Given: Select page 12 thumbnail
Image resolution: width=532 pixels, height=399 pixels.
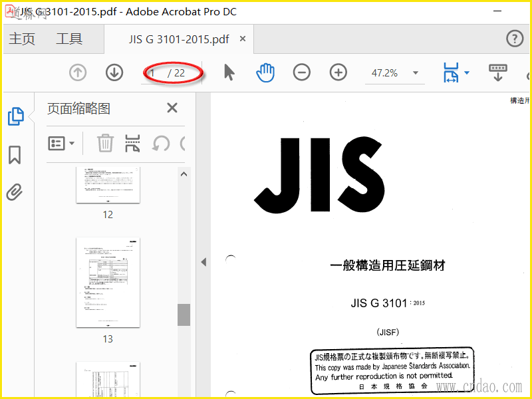Looking at the screenshot, I should [108, 185].
